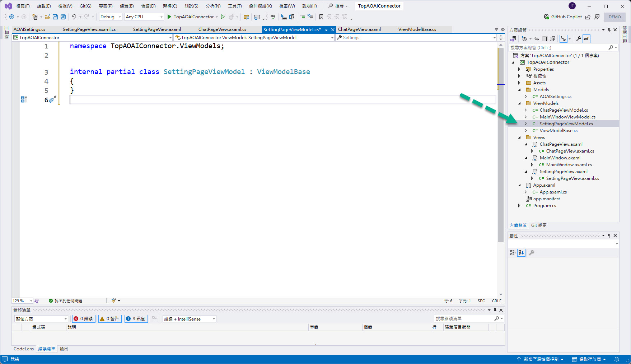
Task: Open the 偵錯(D) menu
Action: point(148,6)
